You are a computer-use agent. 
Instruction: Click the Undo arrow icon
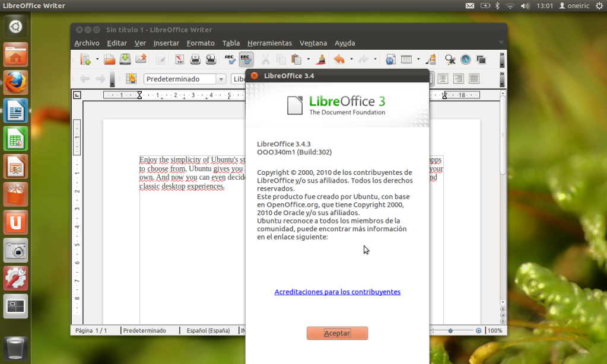tap(339, 59)
